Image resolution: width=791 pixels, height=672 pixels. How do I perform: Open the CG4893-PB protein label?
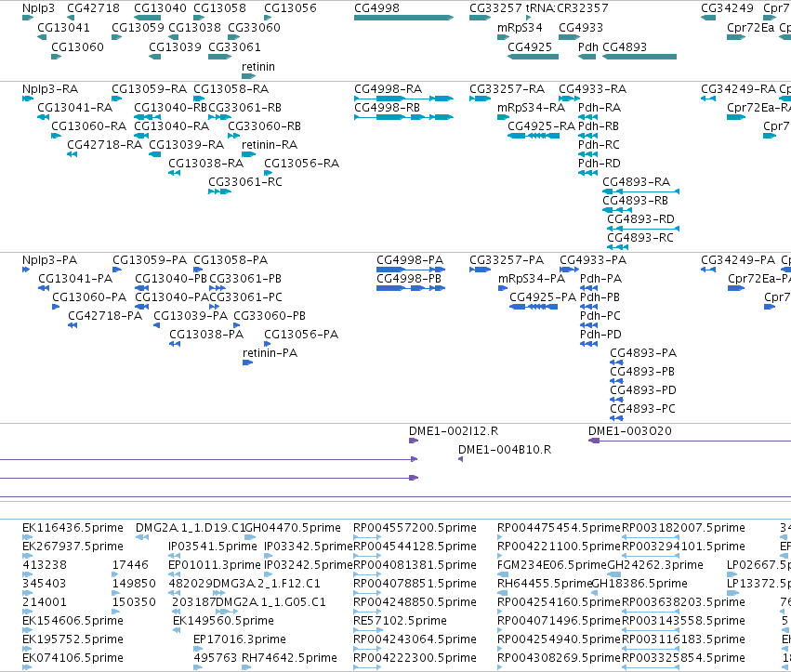pos(642,372)
